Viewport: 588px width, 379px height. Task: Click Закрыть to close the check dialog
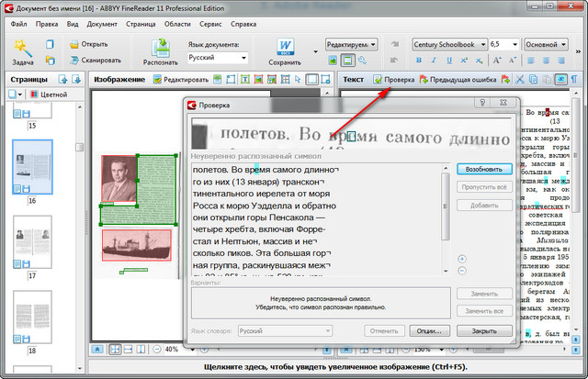click(483, 330)
